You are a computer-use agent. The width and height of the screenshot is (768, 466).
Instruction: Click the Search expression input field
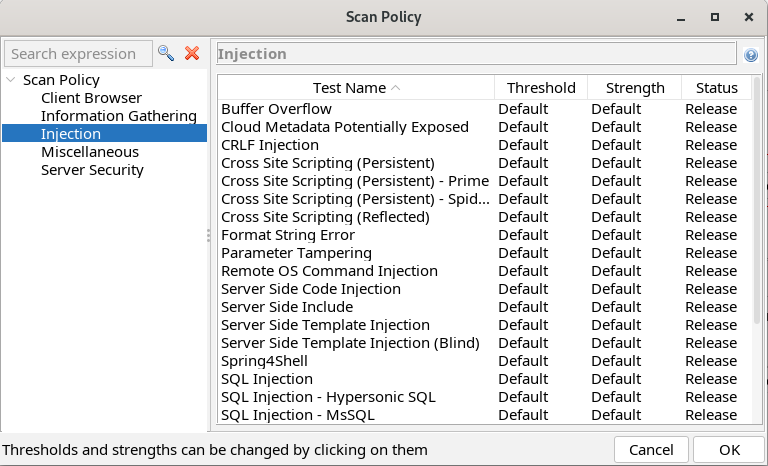click(78, 54)
